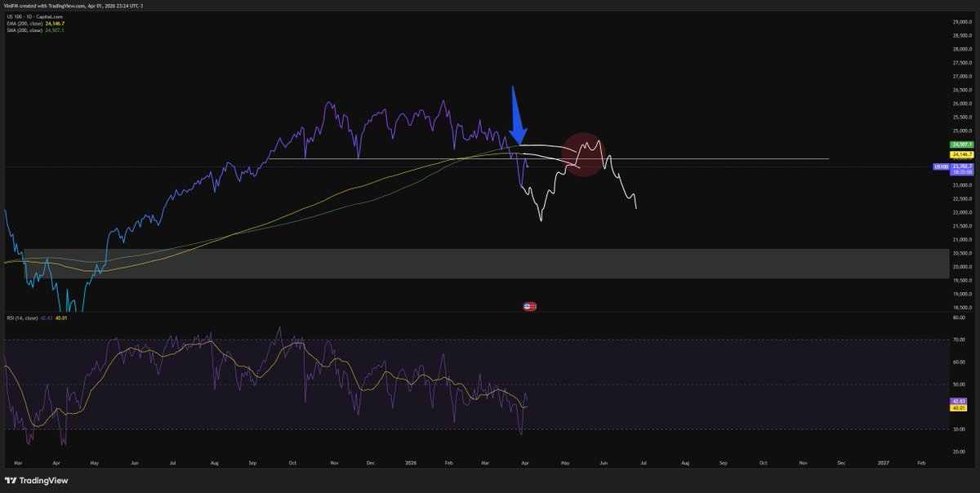The height and width of the screenshot is (493, 980).
Task: Click the EMA (200, close) indicator legend
Action: tap(25, 24)
